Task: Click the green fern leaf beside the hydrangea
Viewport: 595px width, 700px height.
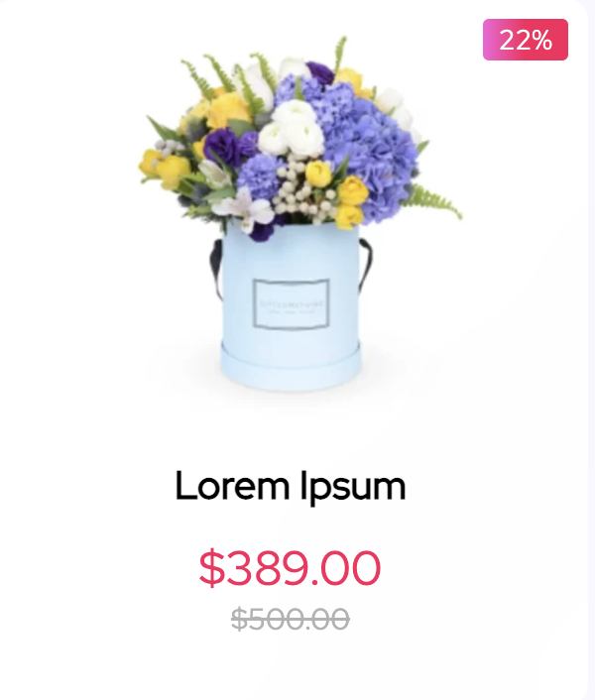Action: point(431,202)
